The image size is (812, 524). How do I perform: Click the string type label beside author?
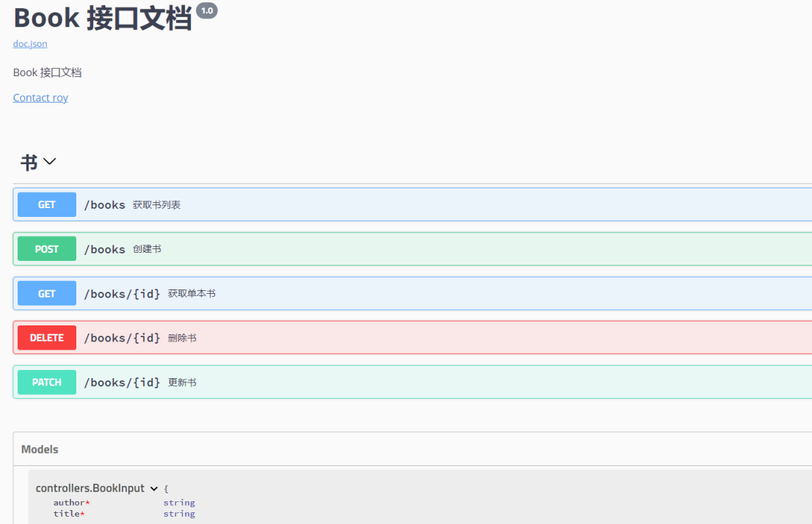click(179, 503)
